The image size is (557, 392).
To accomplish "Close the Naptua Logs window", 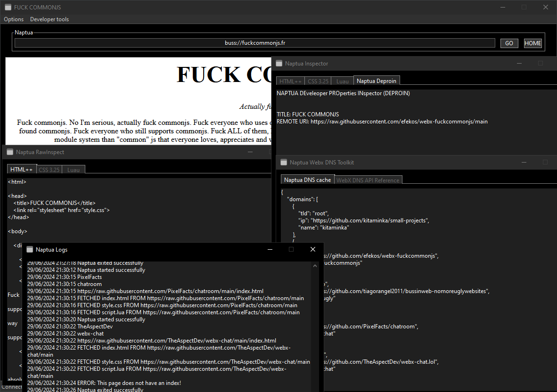I will pos(312,249).
